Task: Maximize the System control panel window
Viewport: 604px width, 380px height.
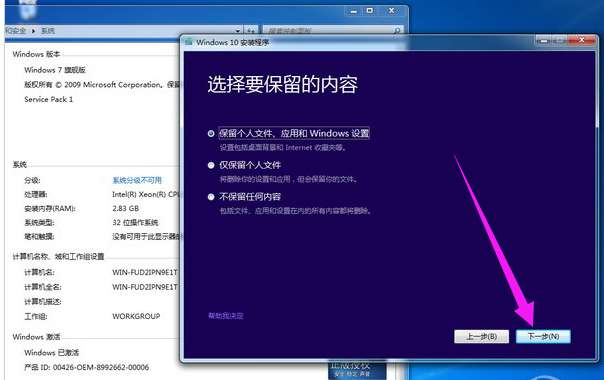Action: click(x=370, y=11)
